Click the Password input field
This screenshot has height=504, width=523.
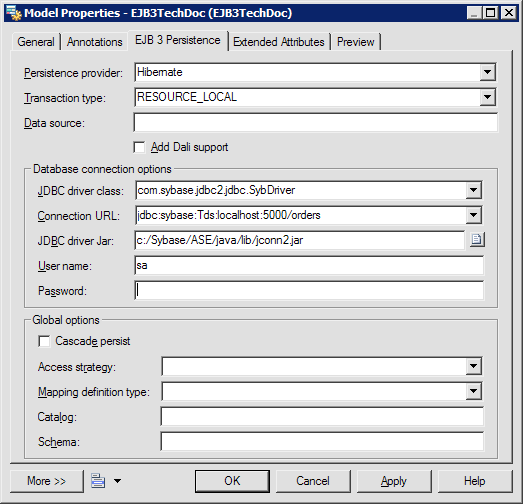[x=309, y=291]
